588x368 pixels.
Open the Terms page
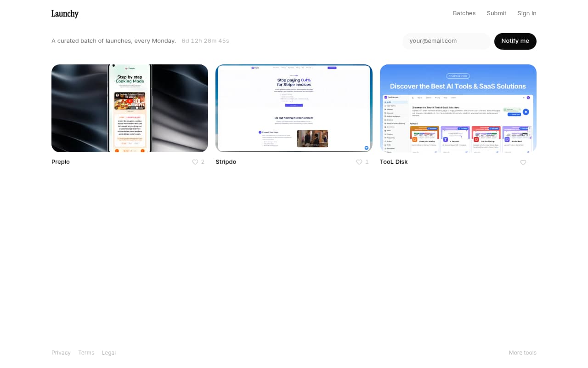point(86,352)
